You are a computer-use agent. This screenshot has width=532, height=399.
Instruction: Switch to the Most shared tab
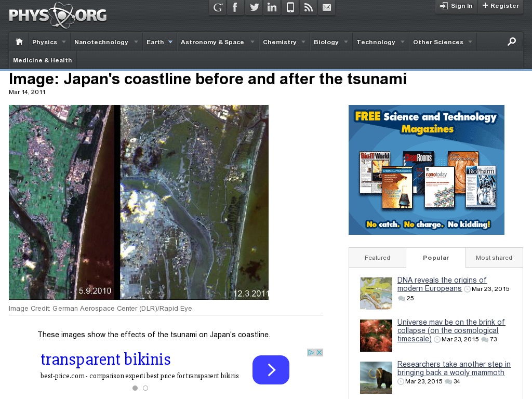click(494, 258)
